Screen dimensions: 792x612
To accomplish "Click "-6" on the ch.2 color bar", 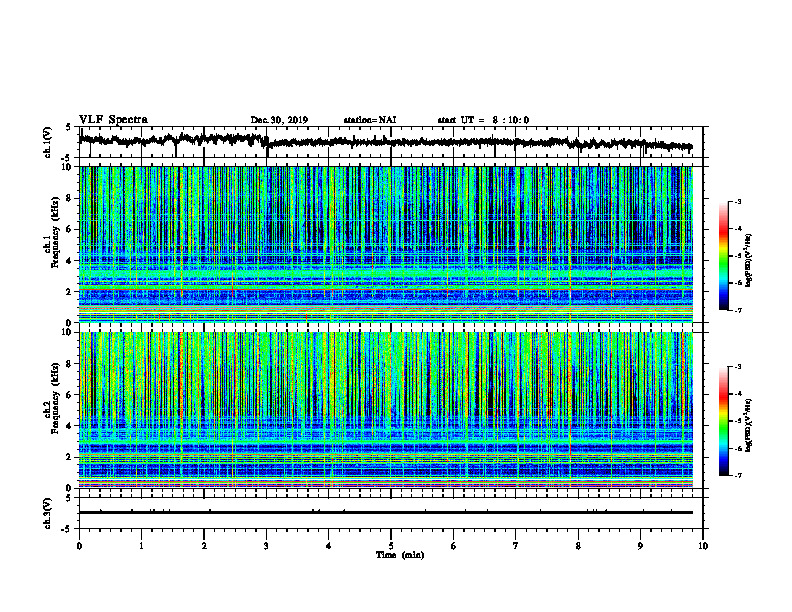I will click(x=737, y=448).
